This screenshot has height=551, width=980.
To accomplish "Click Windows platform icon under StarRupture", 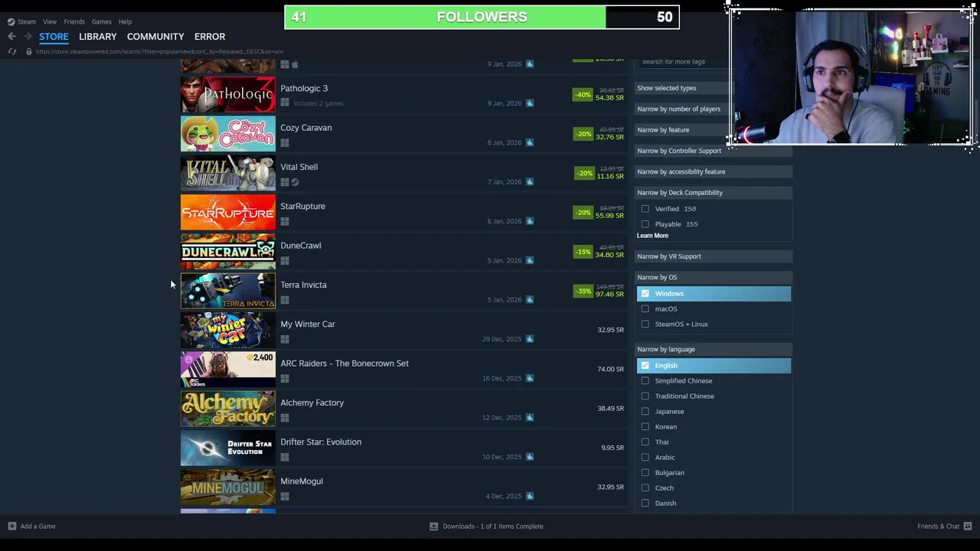I will pos(285,221).
